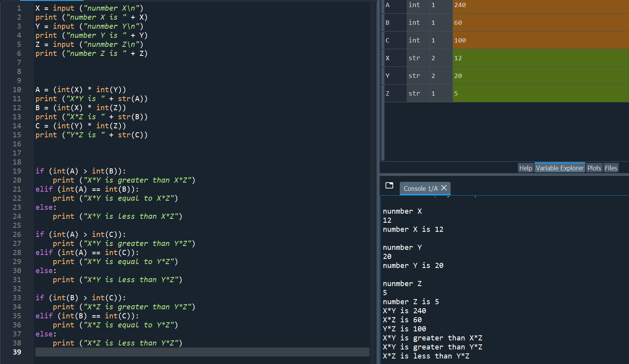
Task: Open the Files tab
Action: (x=610, y=168)
